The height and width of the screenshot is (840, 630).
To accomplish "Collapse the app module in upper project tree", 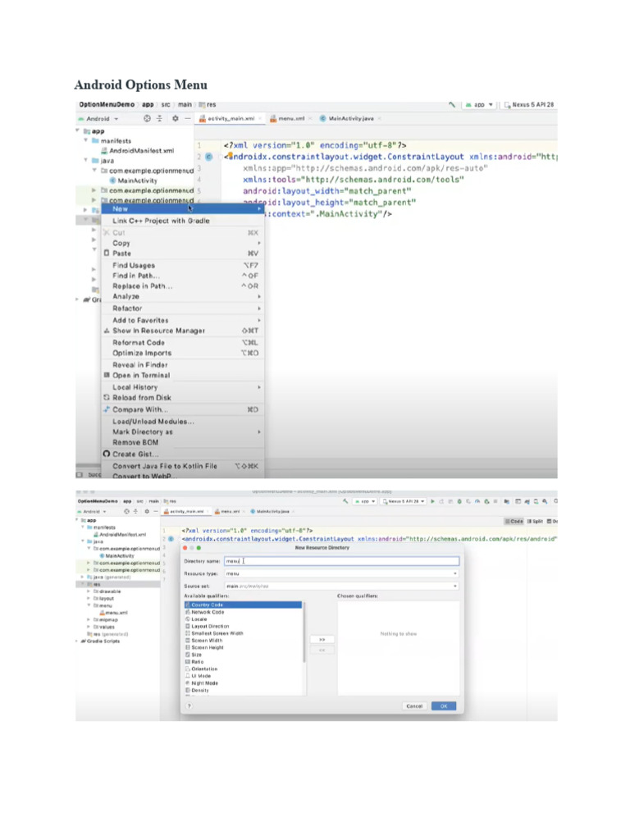I will [x=78, y=130].
